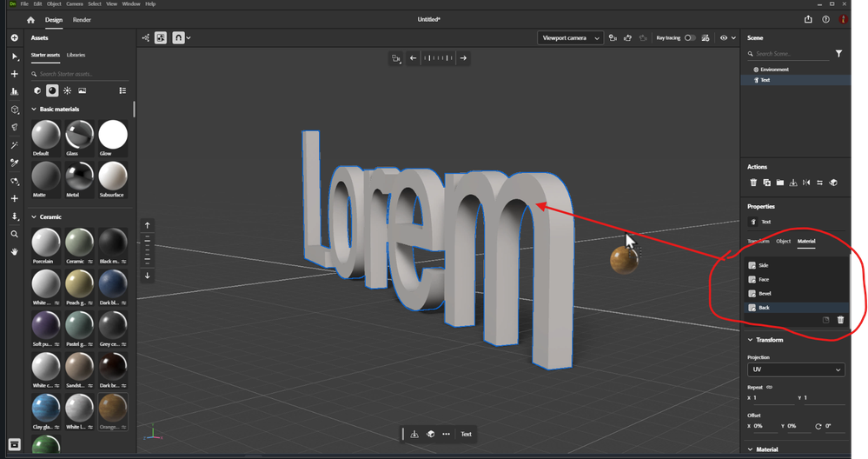Open the File menu
Screen dimensions: 868x459
pos(24,3)
